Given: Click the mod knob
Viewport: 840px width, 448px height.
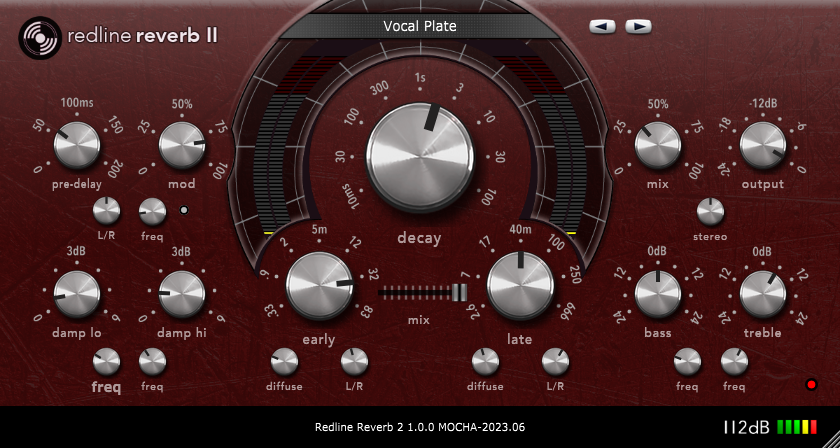Looking at the screenshot, I should 182,145.
